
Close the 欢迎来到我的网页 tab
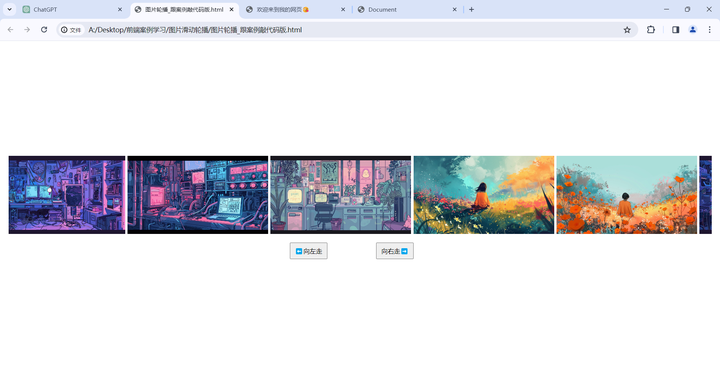tap(343, 9)
